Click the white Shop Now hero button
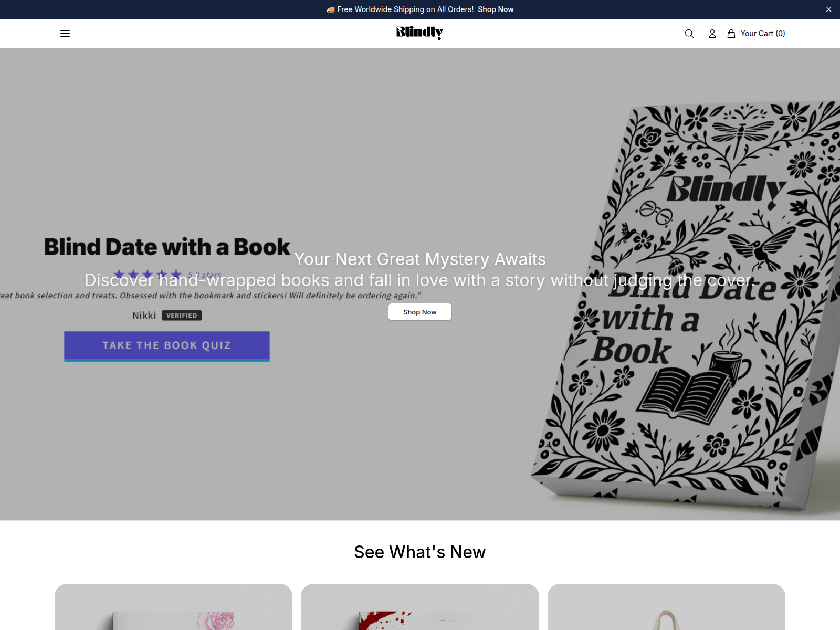The width and height of the screenshot is (840, 630). point(420,312)
